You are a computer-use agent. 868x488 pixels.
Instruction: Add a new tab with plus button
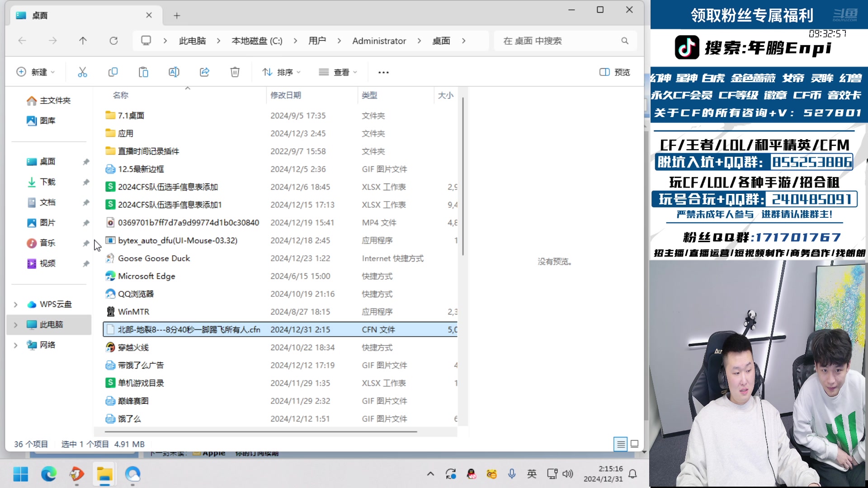pos(177,15)
